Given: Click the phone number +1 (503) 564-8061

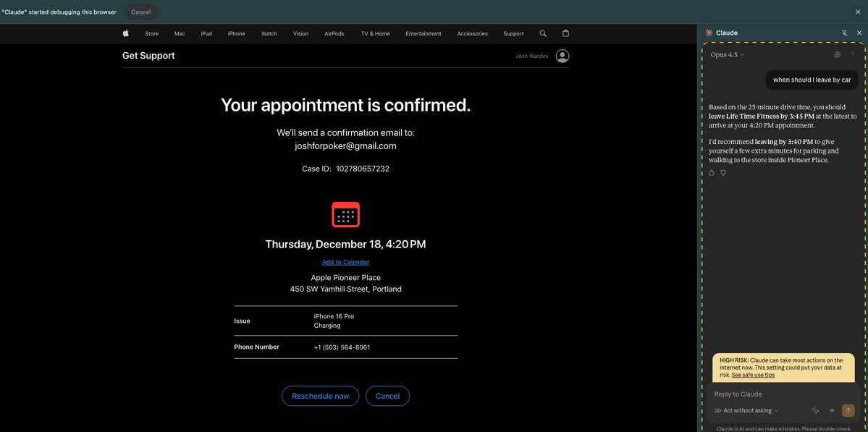Looking at the screenshot, I should click(342, 347).
